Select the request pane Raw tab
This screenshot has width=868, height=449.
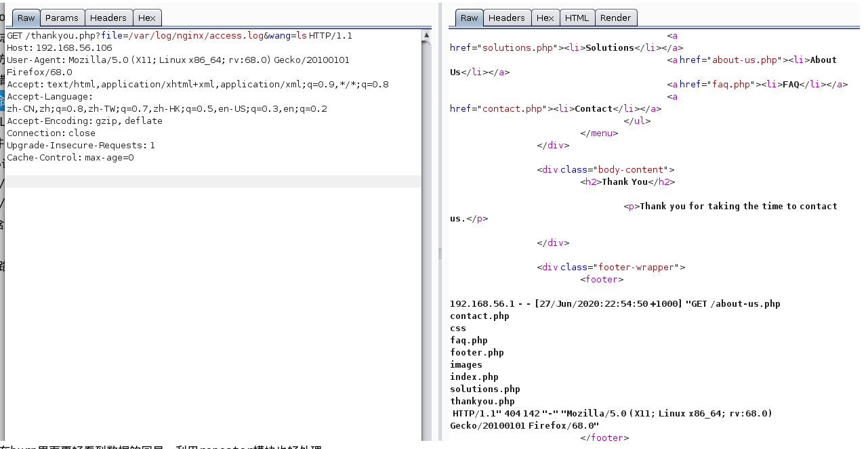[26, 18]
